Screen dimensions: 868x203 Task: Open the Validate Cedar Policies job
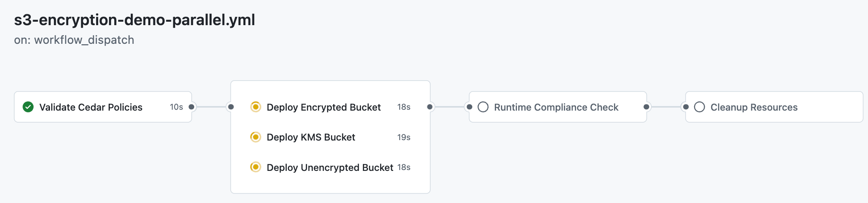tap(91, 107)
